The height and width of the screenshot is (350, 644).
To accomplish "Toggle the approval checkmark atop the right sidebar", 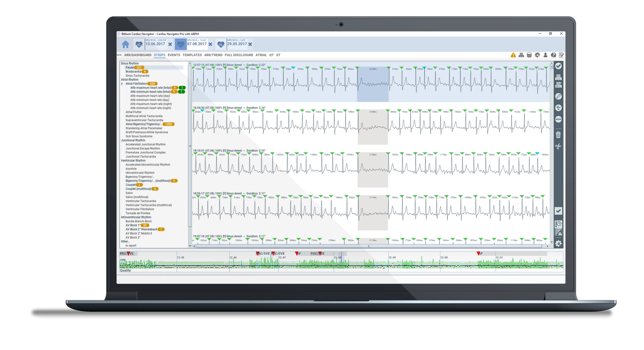I will click(x=558, y=66).
